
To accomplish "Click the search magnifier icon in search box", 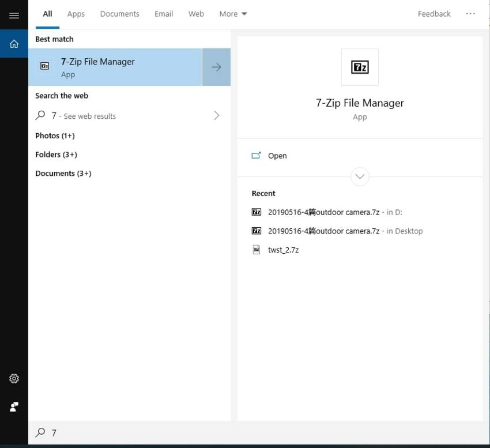I will [x=40, y=432].
